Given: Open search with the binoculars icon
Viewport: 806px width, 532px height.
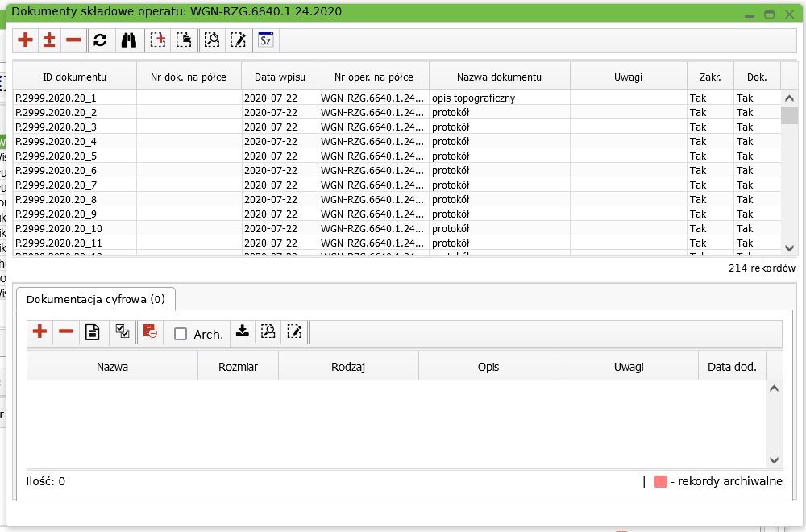Looking at the screenshot, I should [x=128, y=39].
